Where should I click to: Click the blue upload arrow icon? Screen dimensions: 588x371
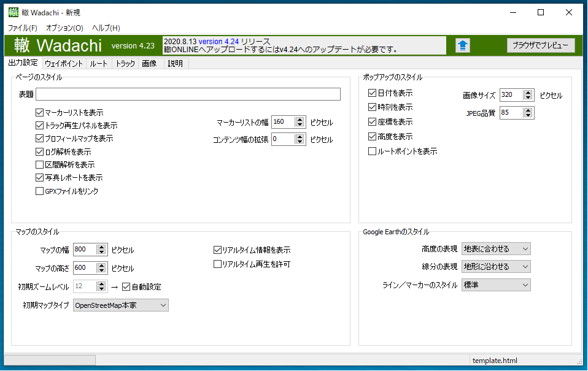coord(462,46)
